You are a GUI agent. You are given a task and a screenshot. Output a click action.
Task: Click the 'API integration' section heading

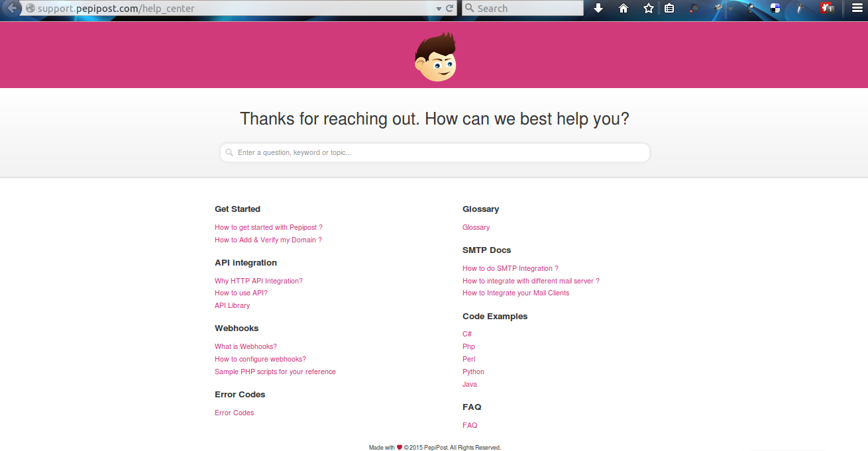point(246,262)
